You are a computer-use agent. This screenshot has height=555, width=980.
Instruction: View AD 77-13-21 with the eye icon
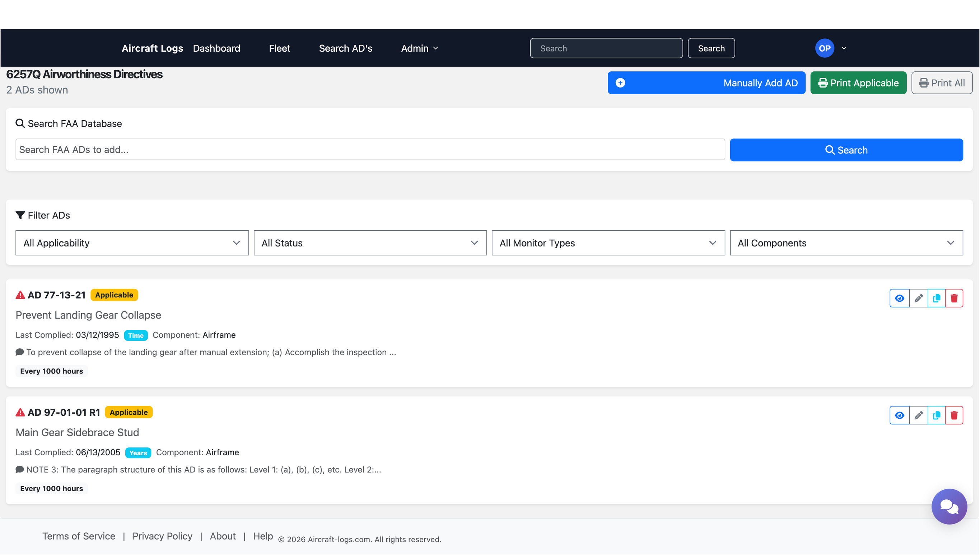point(899,298)
